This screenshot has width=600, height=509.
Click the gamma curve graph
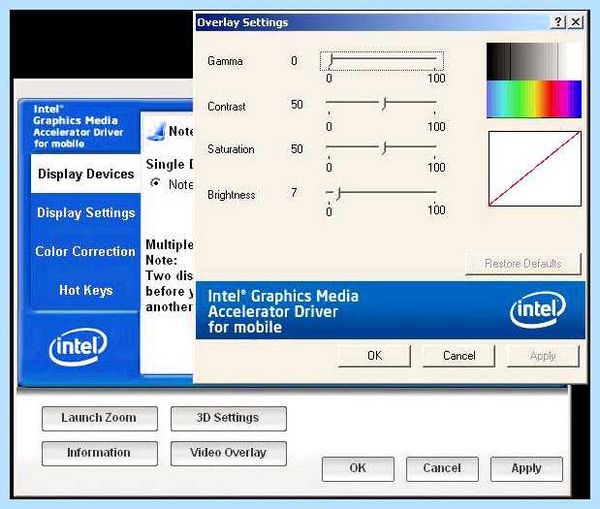[x=535, y=168]
